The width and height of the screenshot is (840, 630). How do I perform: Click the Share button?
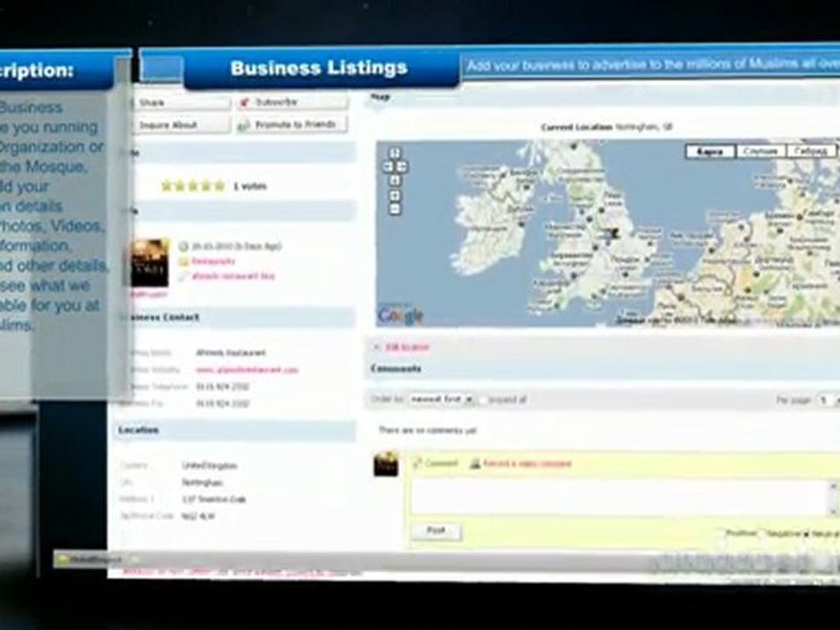tap(180, 102)
